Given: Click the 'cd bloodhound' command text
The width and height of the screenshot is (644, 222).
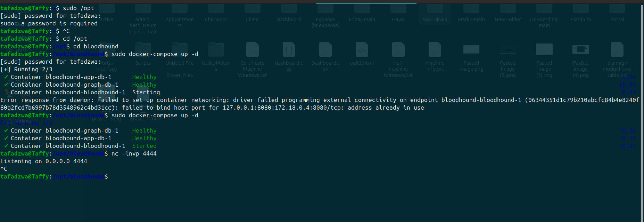Looking at the screenshot, I should click(x=96, y=46).
